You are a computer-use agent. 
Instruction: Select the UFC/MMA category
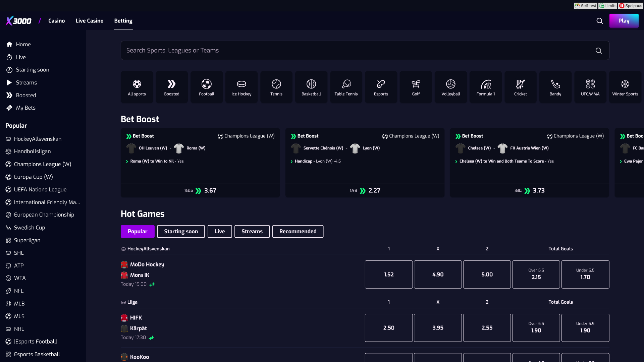point(590,87)
